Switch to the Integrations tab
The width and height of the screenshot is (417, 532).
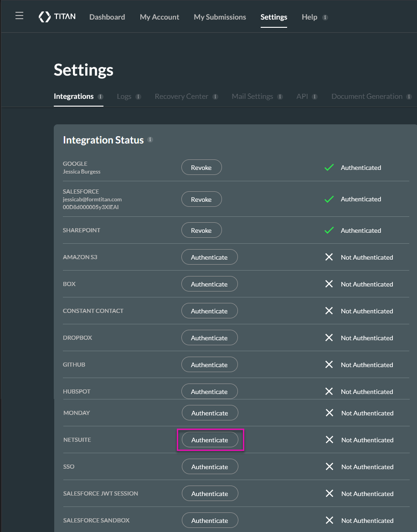click(74, 97)
